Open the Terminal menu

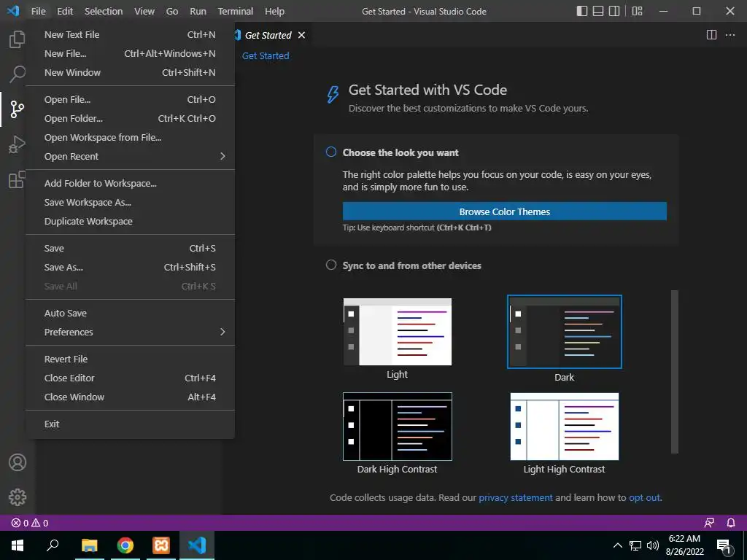(236, 11)
